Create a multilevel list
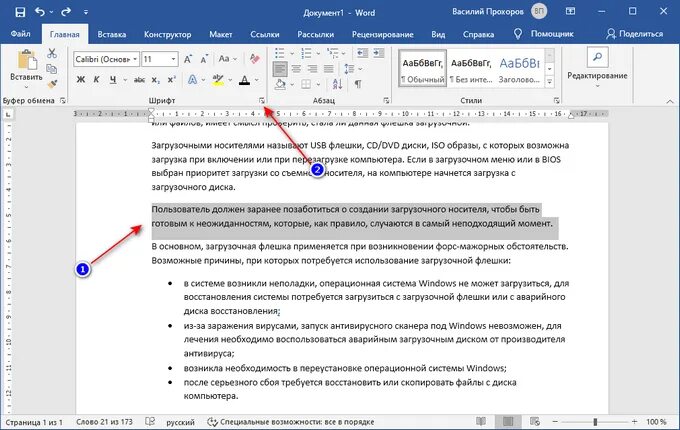This screenshot has width=680, height=430. tap(333, 53)
